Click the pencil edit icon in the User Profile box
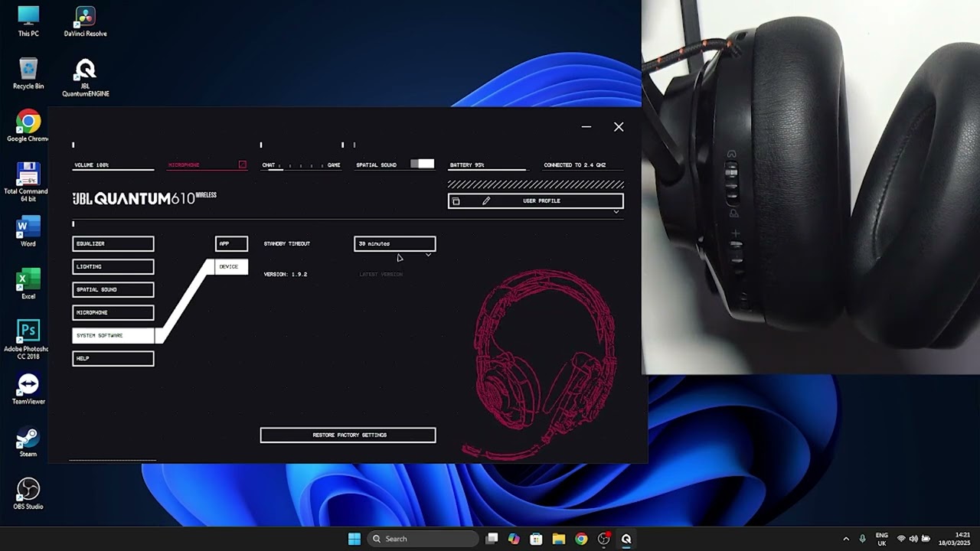The image size is (980, 551). point(485,201)
